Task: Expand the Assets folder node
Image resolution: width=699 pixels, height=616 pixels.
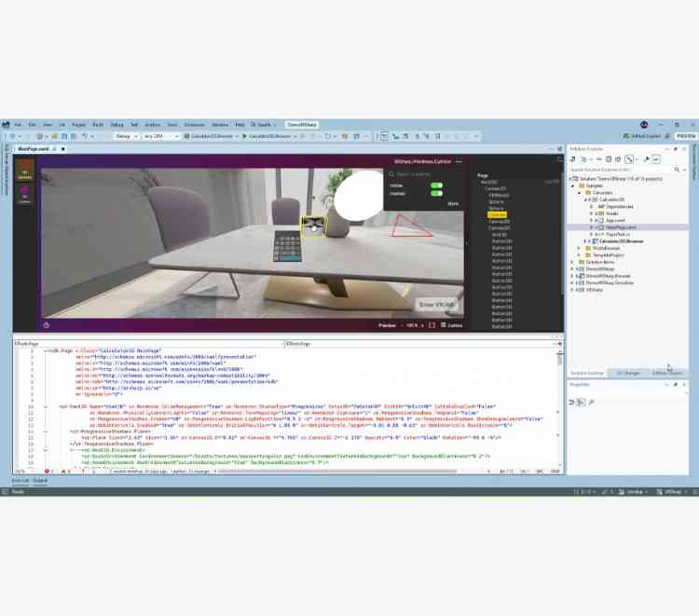Action: coord(592,213)
